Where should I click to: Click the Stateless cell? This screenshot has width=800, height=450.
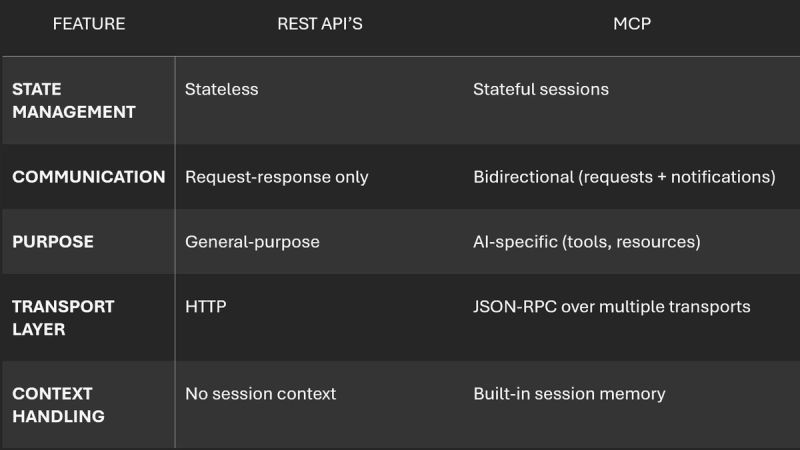coord(221,89)
